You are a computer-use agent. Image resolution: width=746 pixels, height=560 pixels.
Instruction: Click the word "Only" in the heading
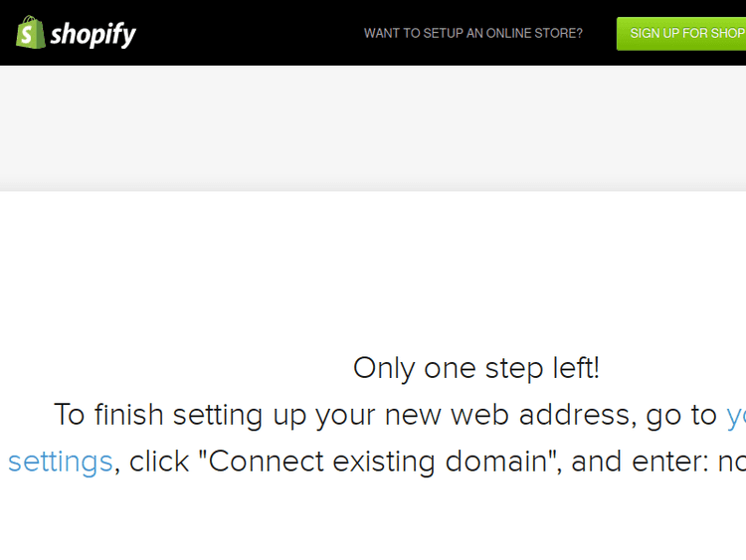[384, 368]
